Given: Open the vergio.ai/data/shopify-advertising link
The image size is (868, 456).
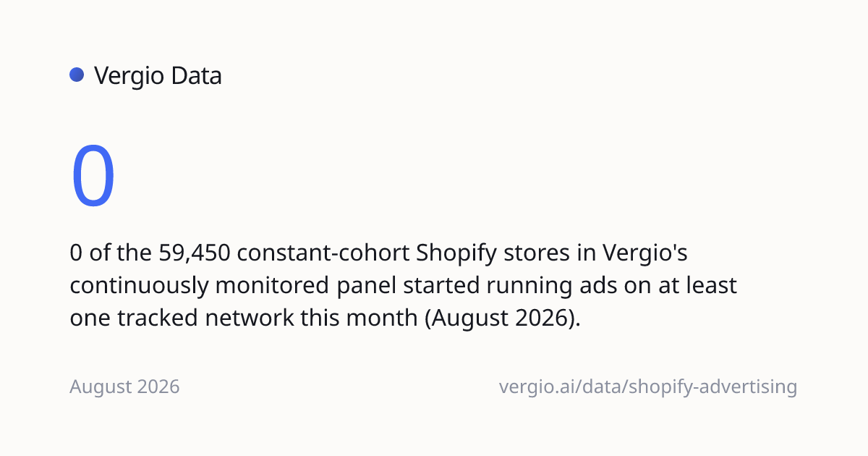Looking at the screenshot, I should coord(648,387).
